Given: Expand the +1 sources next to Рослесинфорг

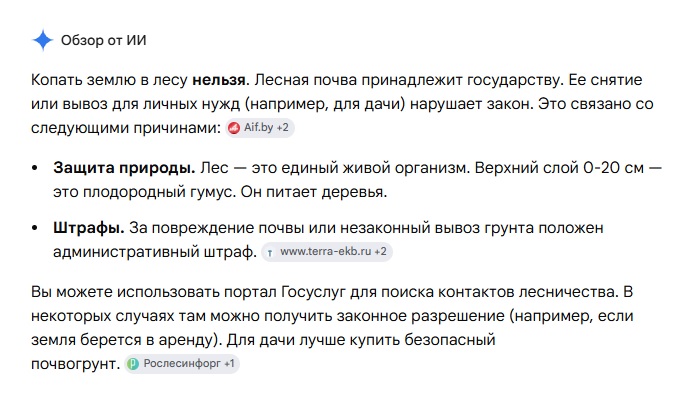Looking at the screenshot, I should 229,363.
